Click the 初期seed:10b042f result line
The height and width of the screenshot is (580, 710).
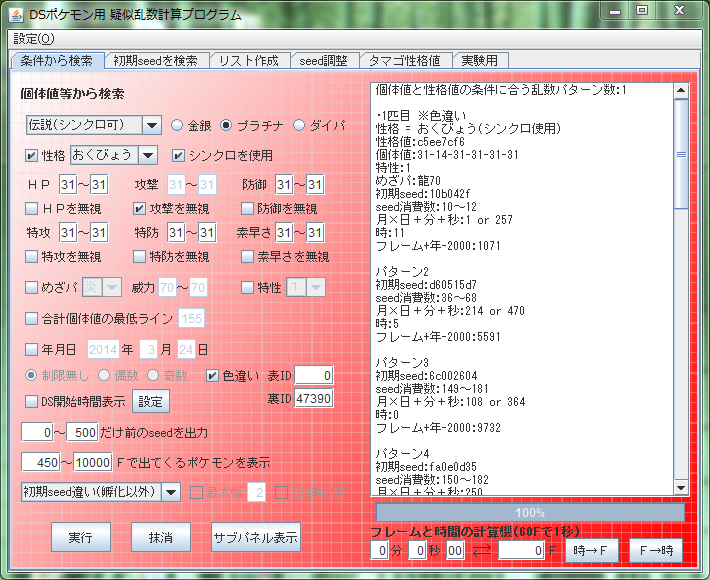(x=422, y=194)
